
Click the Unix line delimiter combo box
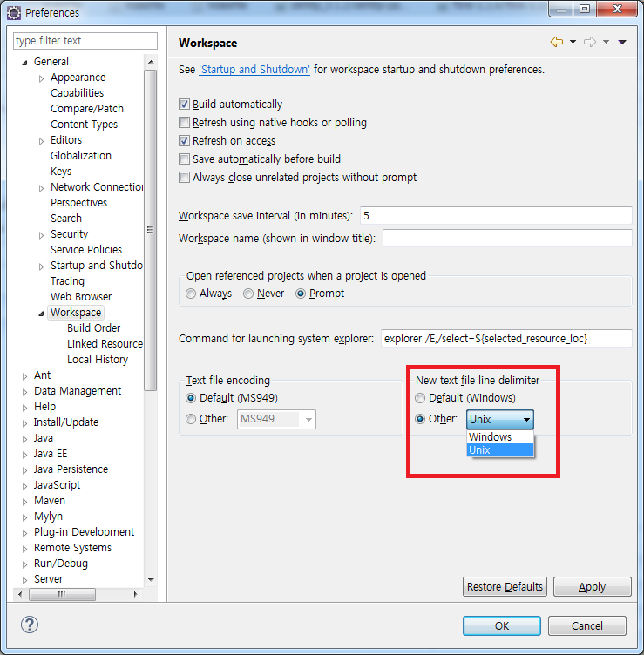pyautogui.click(x=500, y=420)
